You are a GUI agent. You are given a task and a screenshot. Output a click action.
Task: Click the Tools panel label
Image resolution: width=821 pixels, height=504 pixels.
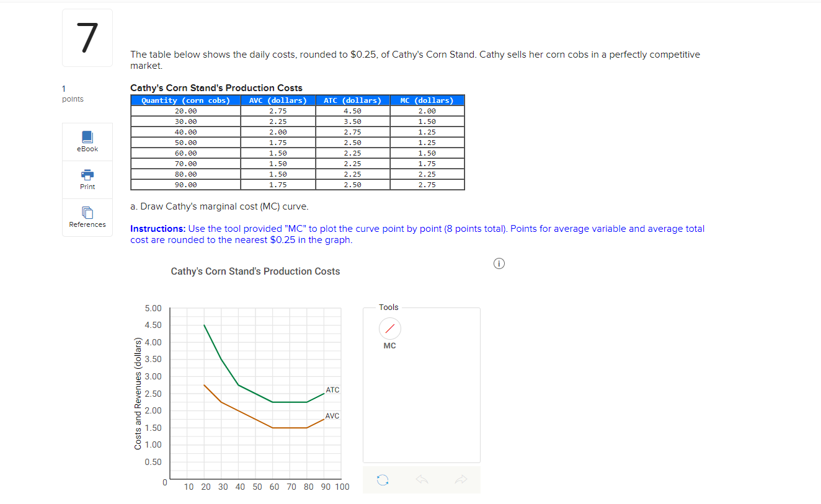coord(389,307)
